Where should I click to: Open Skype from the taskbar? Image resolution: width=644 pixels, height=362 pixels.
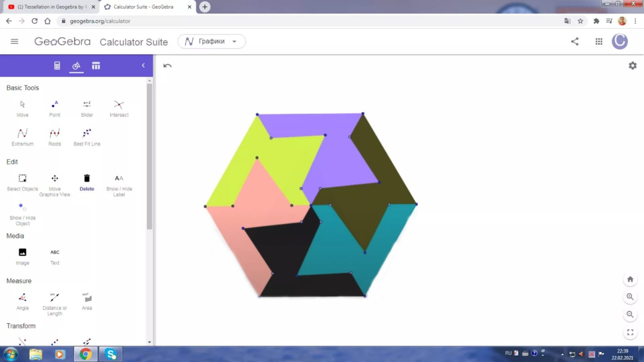[x=111, y=354]
